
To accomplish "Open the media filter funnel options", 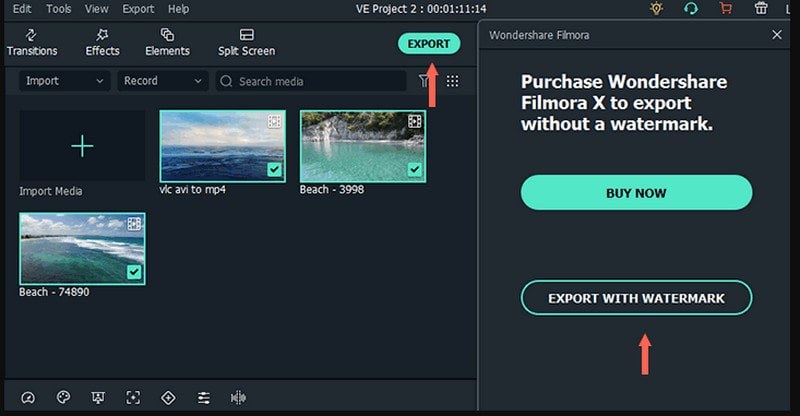I will click(x=423, y=81).
